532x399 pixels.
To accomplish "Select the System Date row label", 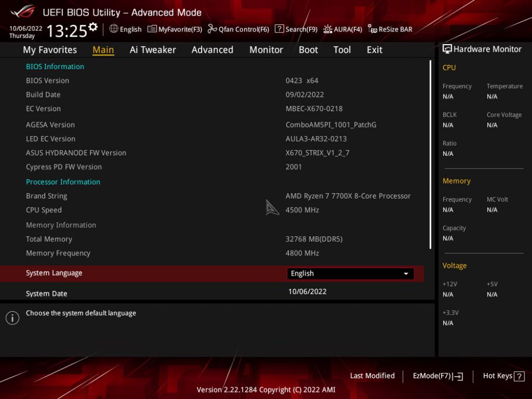I will [x=46, y=294].
